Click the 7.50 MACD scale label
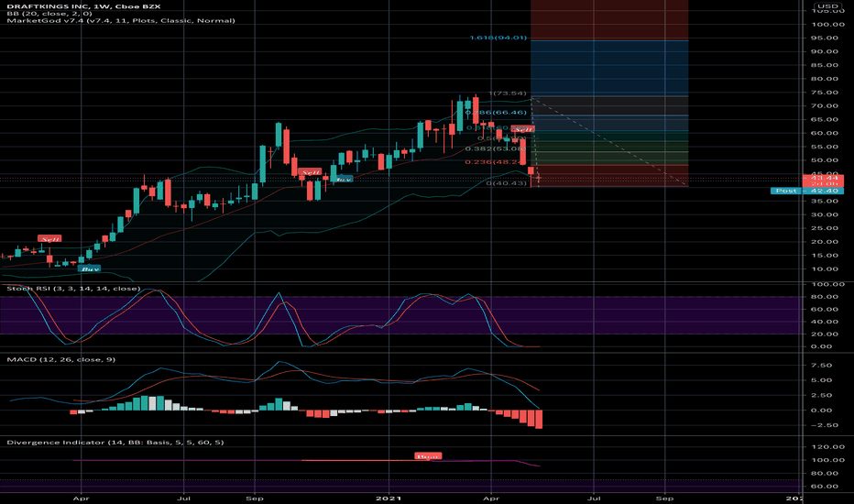The width and height of the screenshot is (854, 504). [822, 365]
